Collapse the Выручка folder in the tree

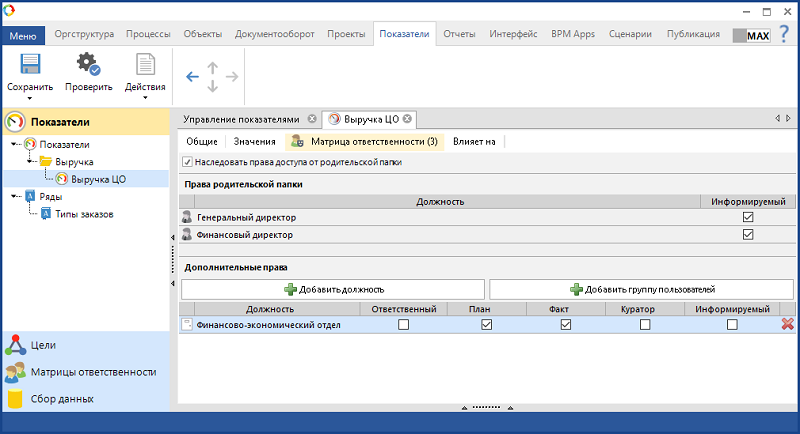tap(30, 161)
